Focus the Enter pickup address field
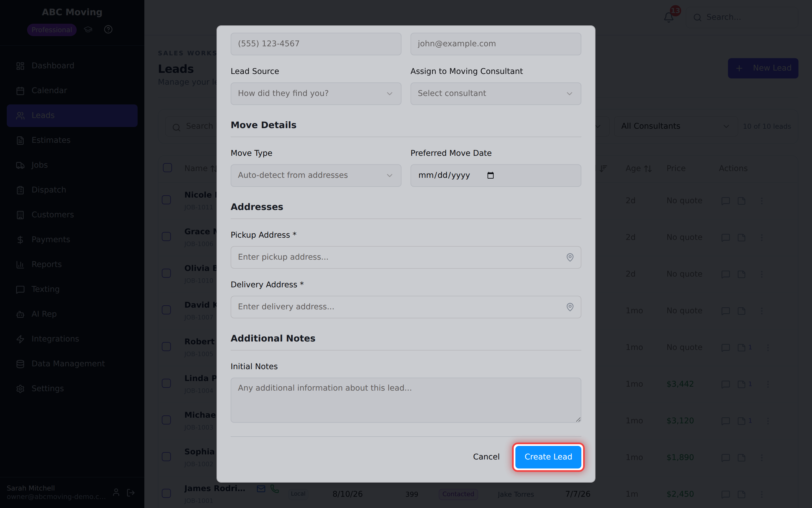Screen dimensions: 812x508 [x=406, y=257]
